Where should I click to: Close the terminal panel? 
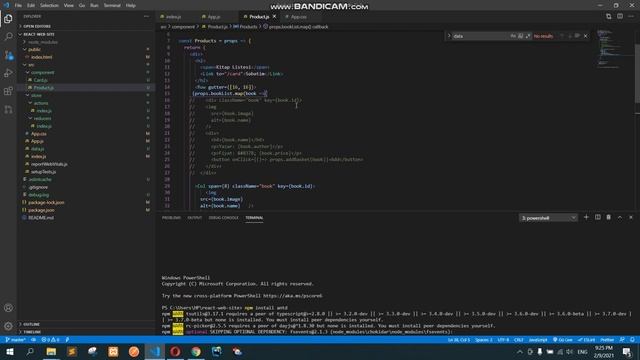tap(631, 218)
